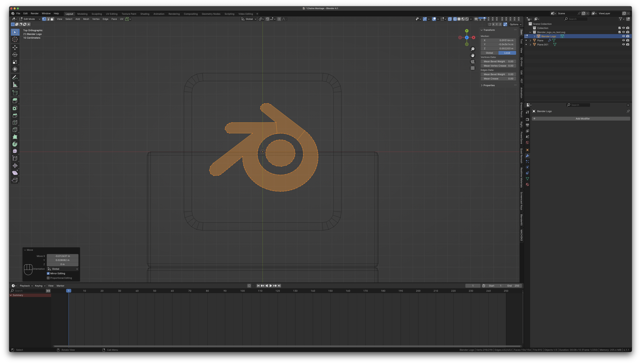
Task: Open the Edit Mode interaction dropdown
Action: coord(30,19)
